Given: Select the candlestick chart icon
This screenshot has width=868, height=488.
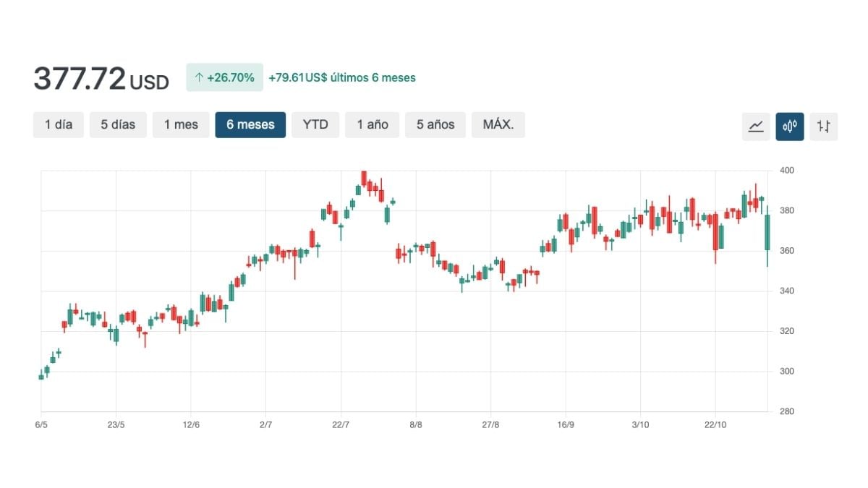Looking at the screenshot, I should pos(789,126).
